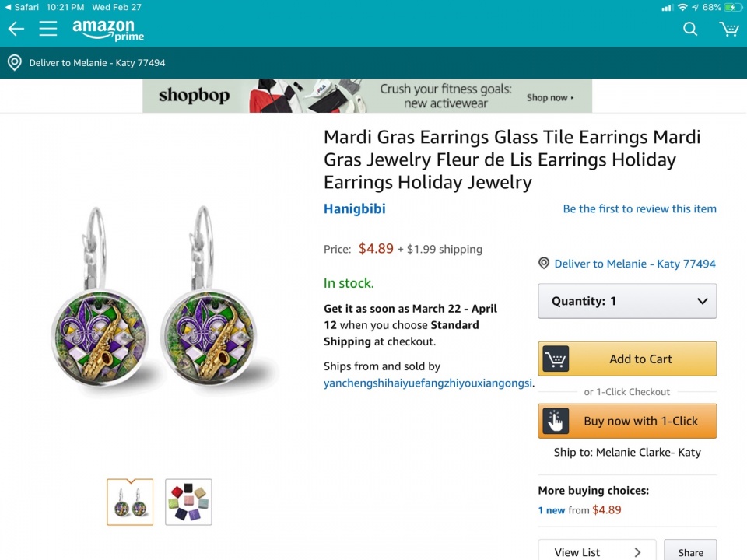747x560 pixels.
Task: Open the Hanigbibi brand link
Action: click(355, 208)
